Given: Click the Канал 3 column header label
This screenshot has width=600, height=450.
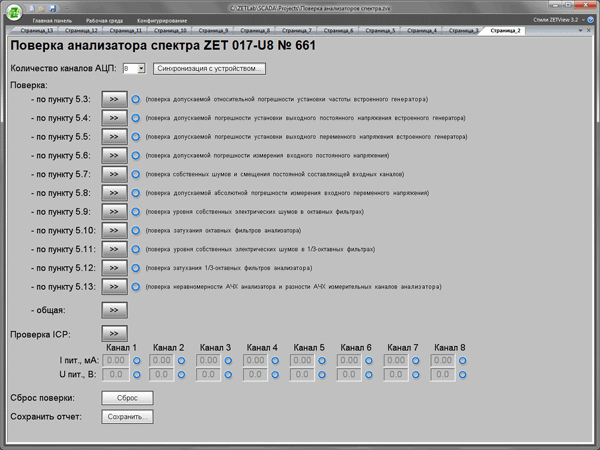Looking at the screenshot, I should (215, 348).
